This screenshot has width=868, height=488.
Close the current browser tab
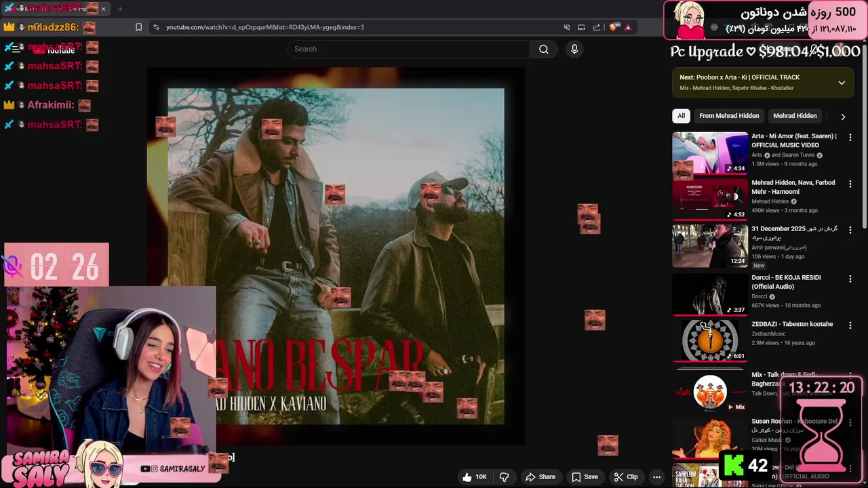(104, 9)
